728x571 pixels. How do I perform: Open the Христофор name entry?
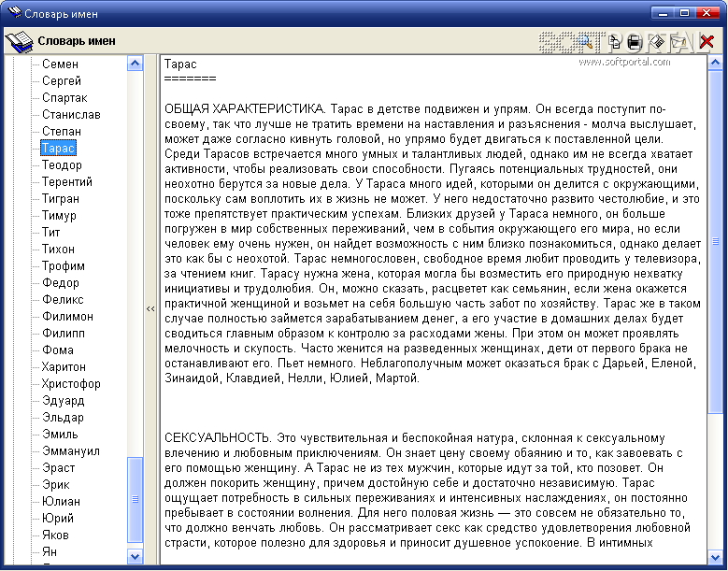click(71, 383)
